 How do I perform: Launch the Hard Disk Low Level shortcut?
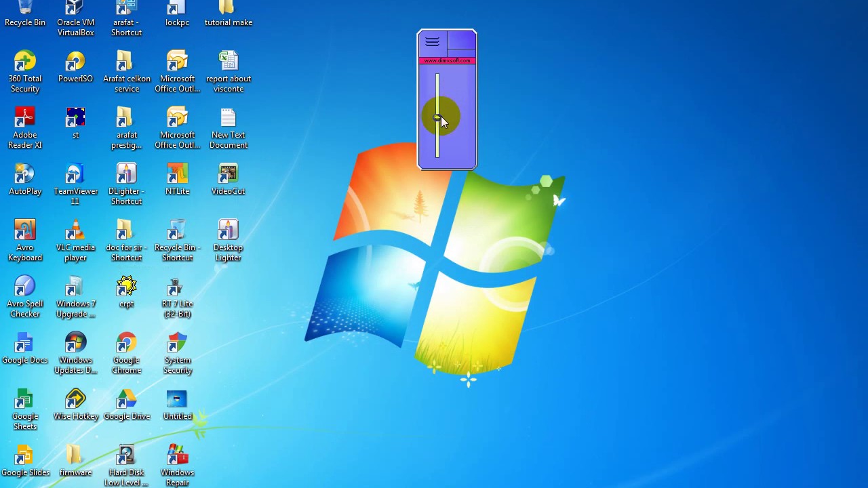pyautogui.click(x=126, y=465)
